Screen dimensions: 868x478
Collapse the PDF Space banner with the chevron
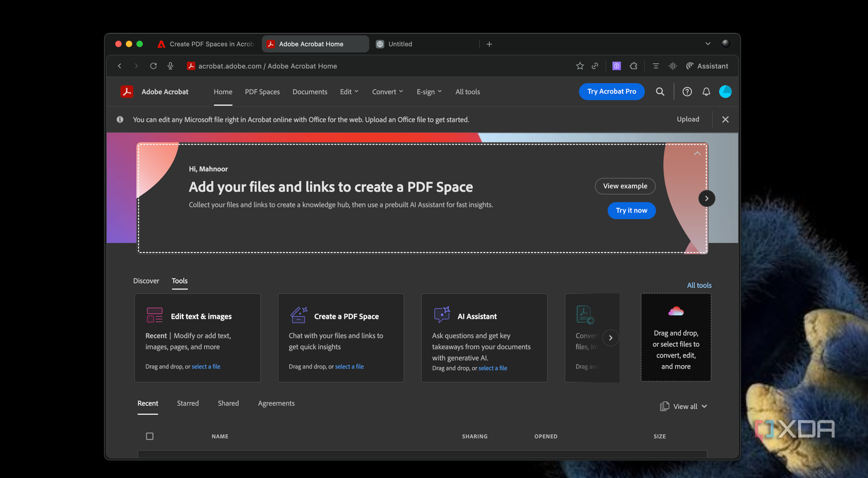tap(697, 153)
